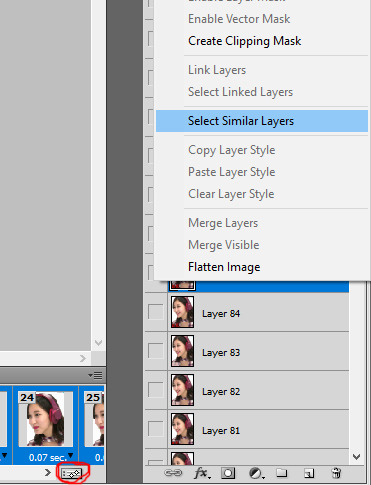Create new fill or adjustment layer
This screenshot has height=485, width=371.
tap(256, 473)
